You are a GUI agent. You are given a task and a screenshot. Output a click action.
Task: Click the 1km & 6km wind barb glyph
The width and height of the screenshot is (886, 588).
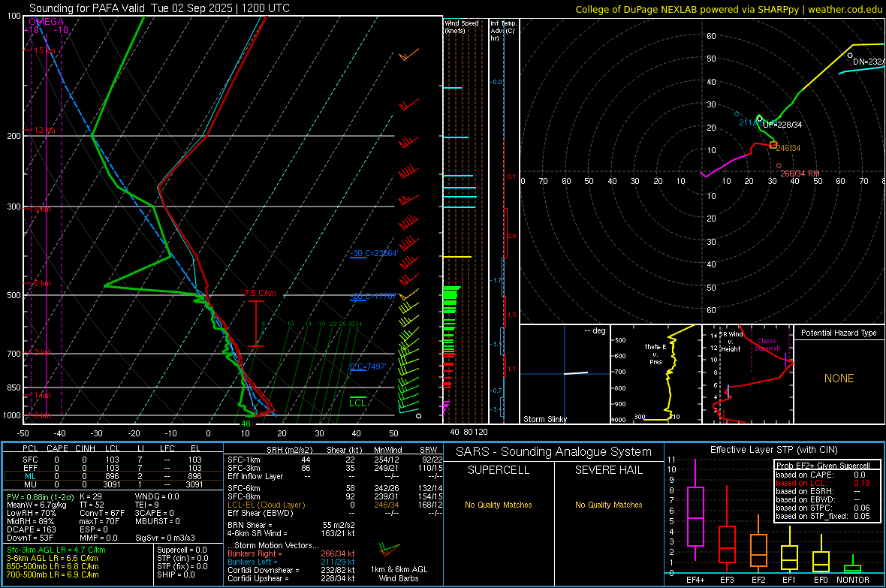pyautogui.click(x=389, y=550)
